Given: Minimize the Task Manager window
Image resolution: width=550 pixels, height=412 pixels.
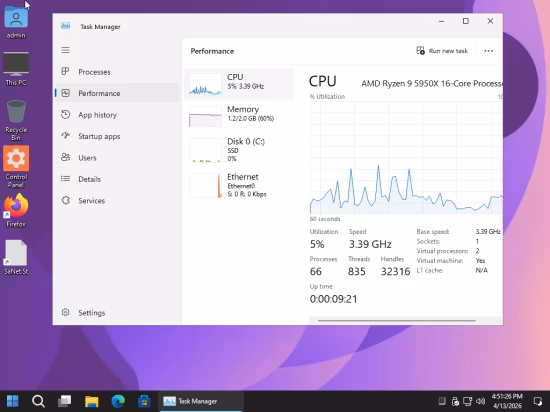Looking at the screenshot, I should 441,21.
